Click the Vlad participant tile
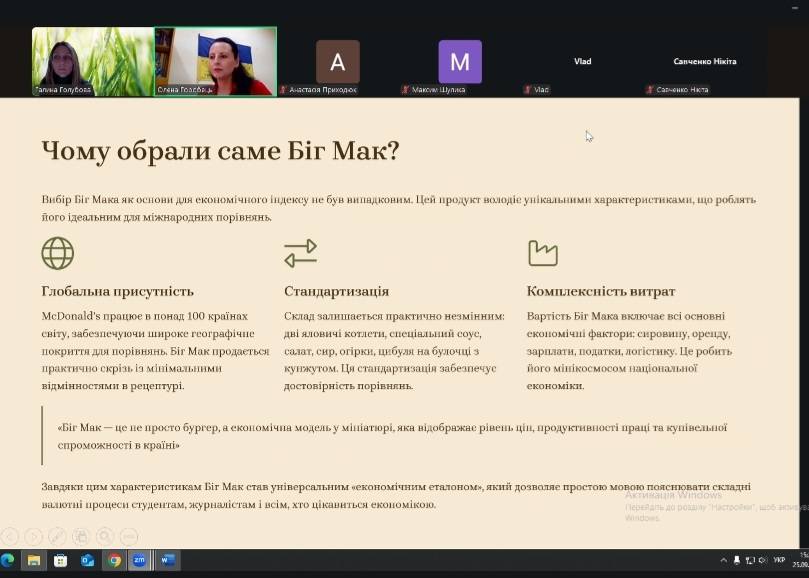The width and height of the screenshot is (809, 578). click(582, 62)
